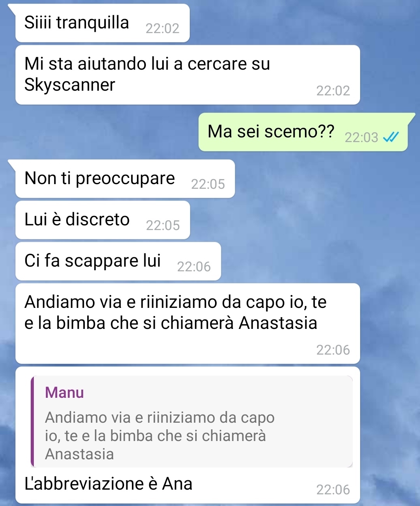Select the 'Siiii tranquilla' message bubble

click(102, 23)
